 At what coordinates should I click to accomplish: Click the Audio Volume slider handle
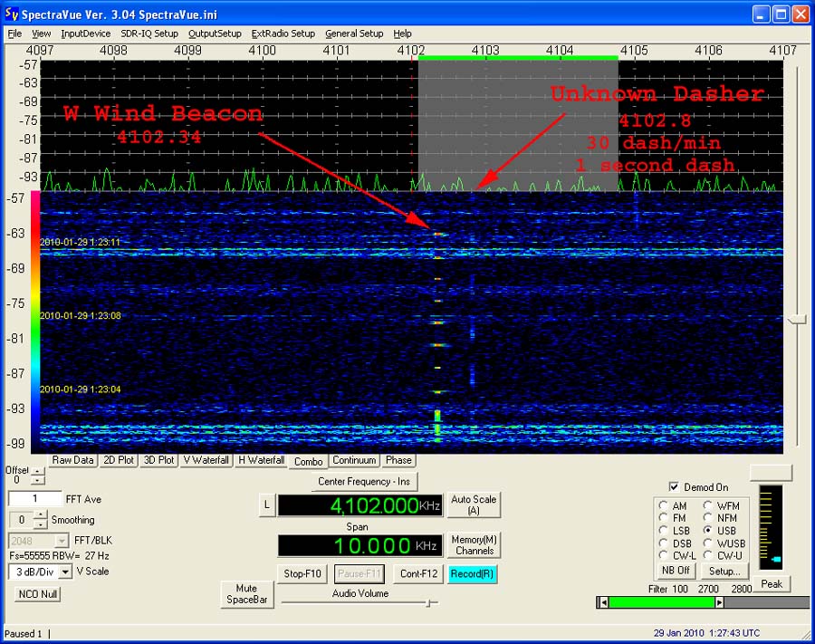pos(429,603)
